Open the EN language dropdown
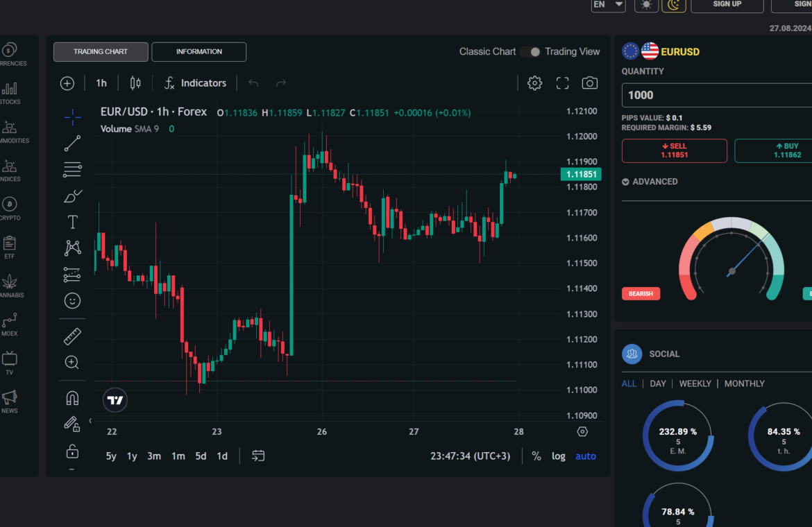The width and height of the screenshot is (812, 527). 608,5
